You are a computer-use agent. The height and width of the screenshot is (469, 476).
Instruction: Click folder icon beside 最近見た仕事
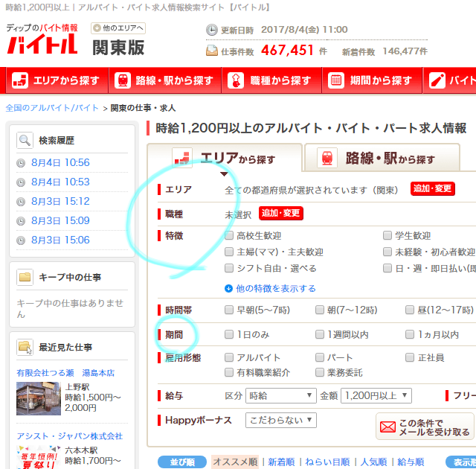coord(25,347)
